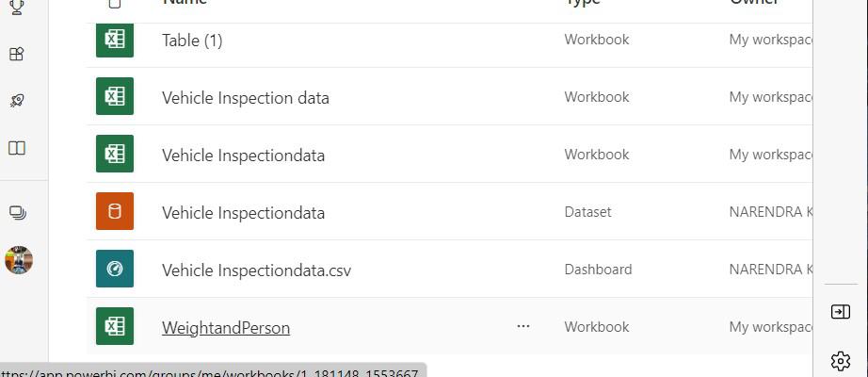Open the Apps icon in left sidebar
This screenshot has height=377, width=868.
pos(16,55)
